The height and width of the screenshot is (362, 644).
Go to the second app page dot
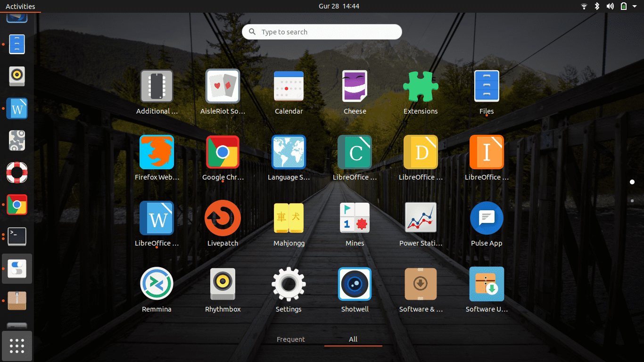pyautogui.click(x=632, y=201)
